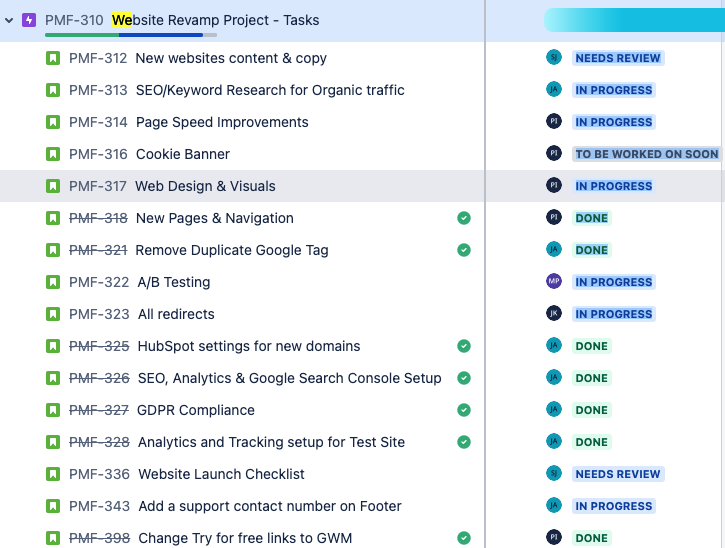Open Needs Review status of PMF-312
Viewport: 725px width, 548px height.
pos(618,58)
